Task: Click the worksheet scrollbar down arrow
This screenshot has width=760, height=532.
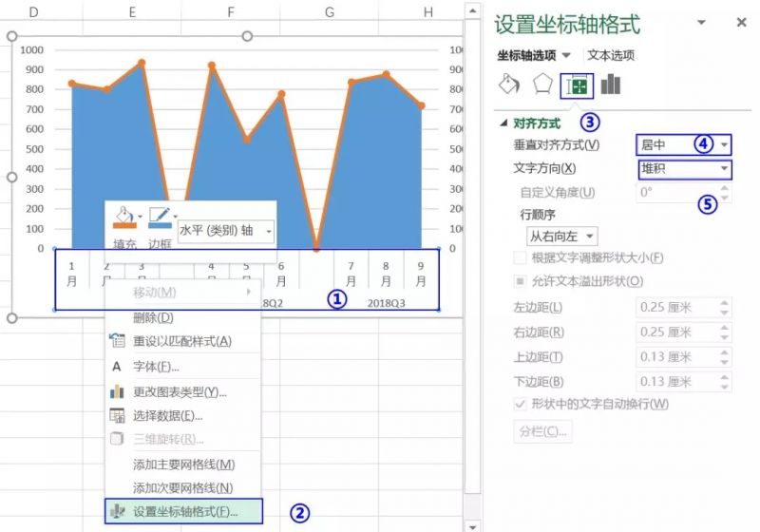Action: point(472,525)
